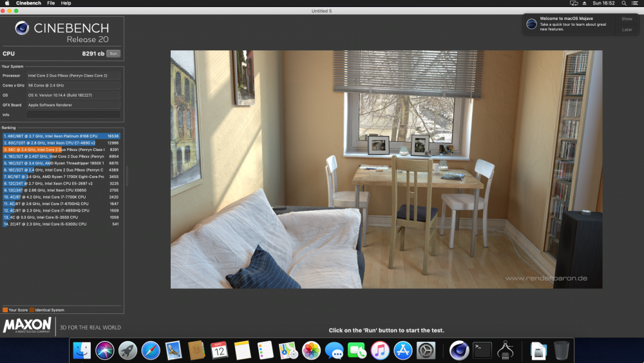Open iTunes music note icon
The height and width of the screenshot is (363, 644).
tap(380, 351)
